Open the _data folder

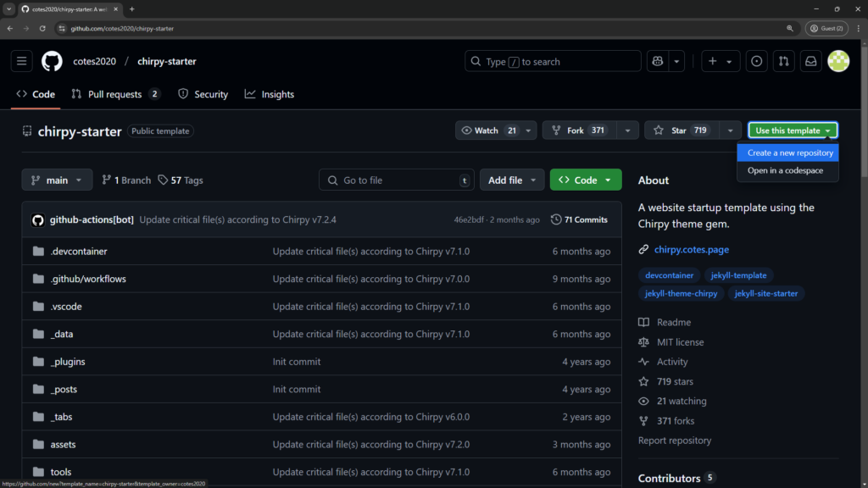[x=62, y=334]
